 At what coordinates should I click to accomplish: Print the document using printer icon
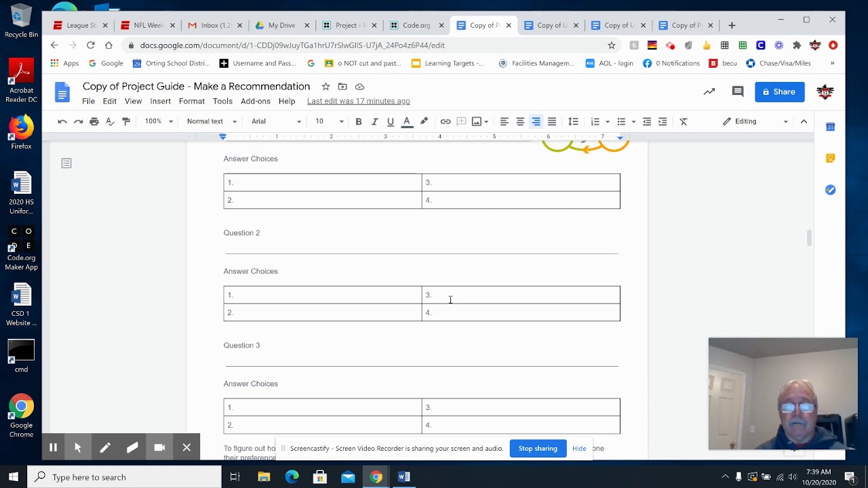pos(94,121)
